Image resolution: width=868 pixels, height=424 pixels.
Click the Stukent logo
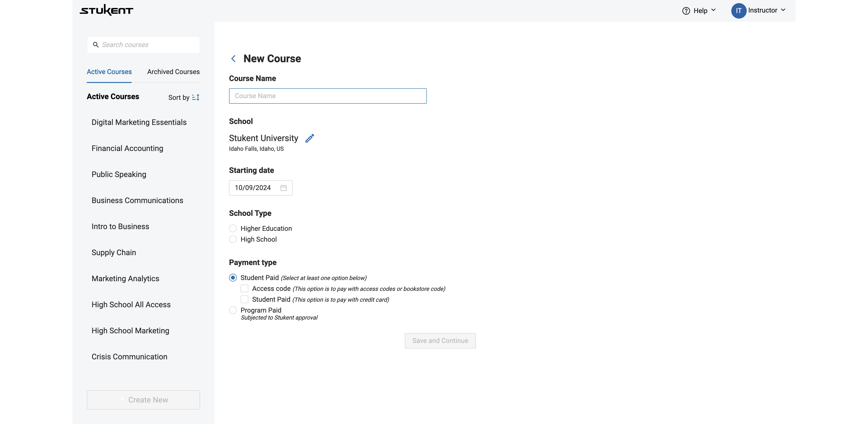[107, 10]
